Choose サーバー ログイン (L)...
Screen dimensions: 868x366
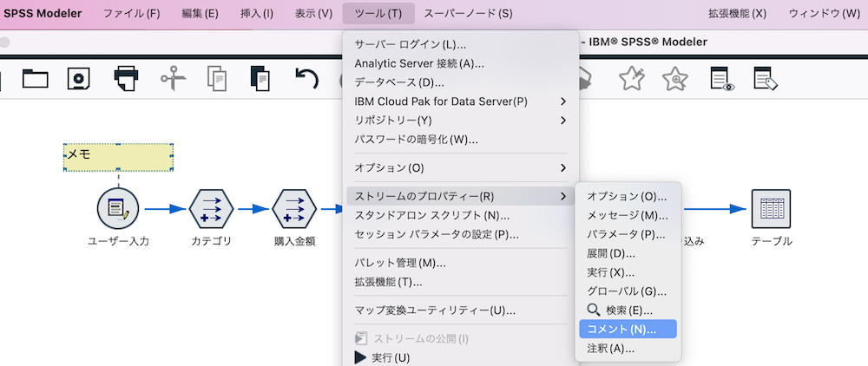[x=461, y=44]
